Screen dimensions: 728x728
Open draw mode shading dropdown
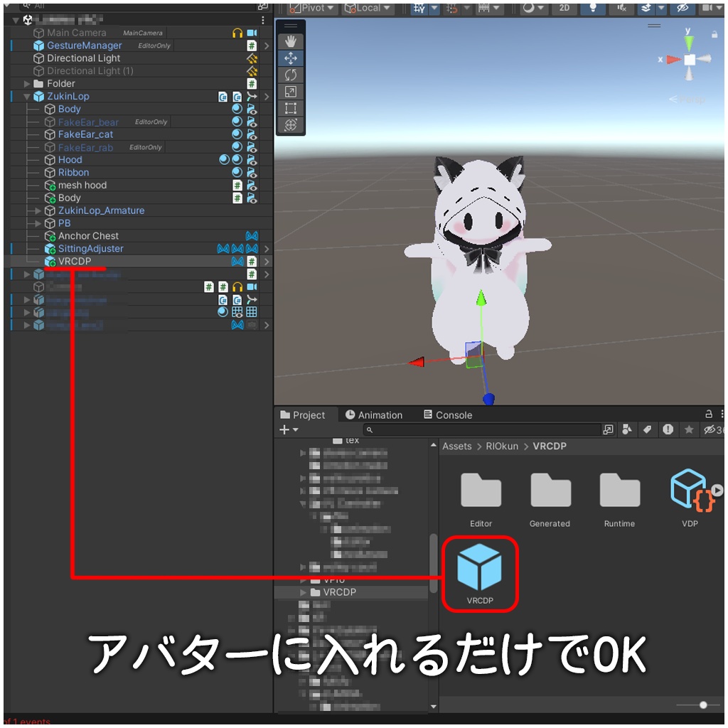coord(533,8)
